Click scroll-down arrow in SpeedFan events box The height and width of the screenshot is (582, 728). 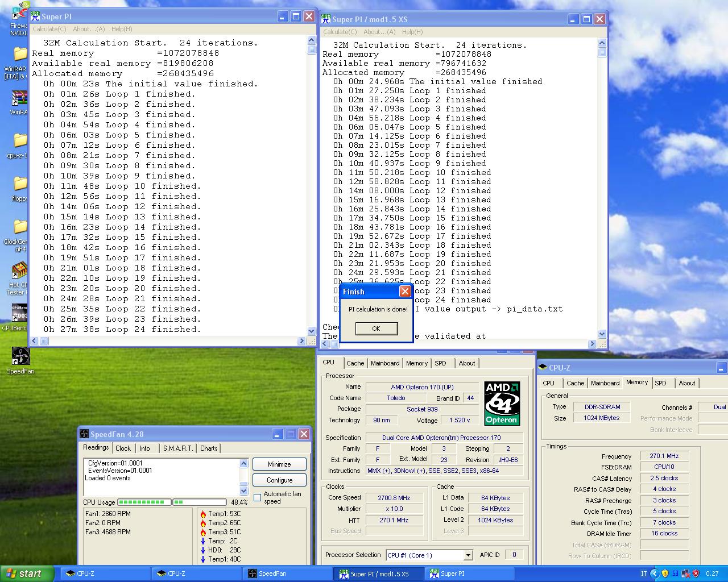[x=244, y=491]
